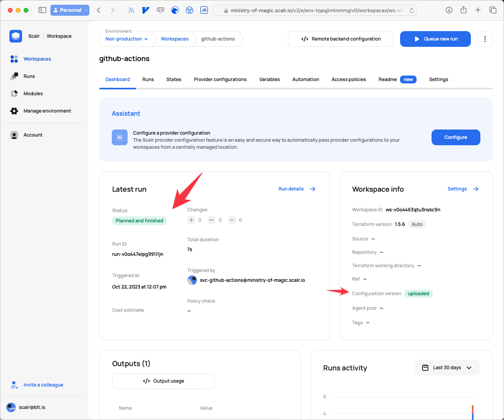
Task: Click the Invite a colleague link
Action: 43,385
